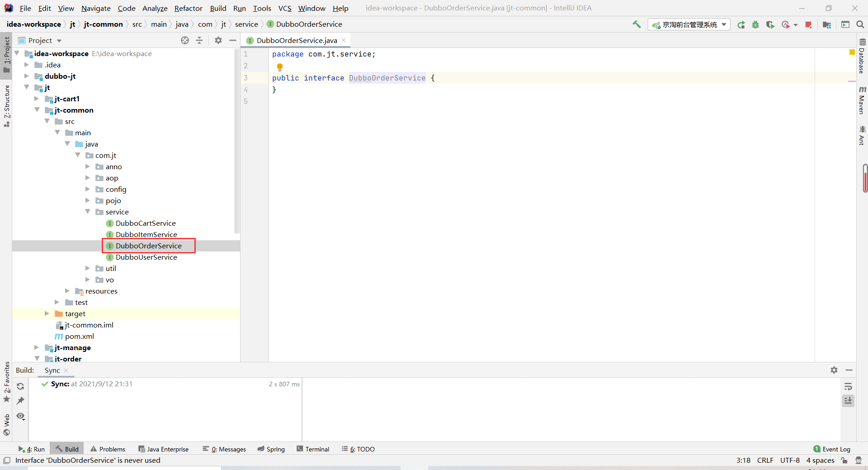The image size is (868, 470).
Task: Select DubboCartService in project tree
Action: [x=146, y=223]
